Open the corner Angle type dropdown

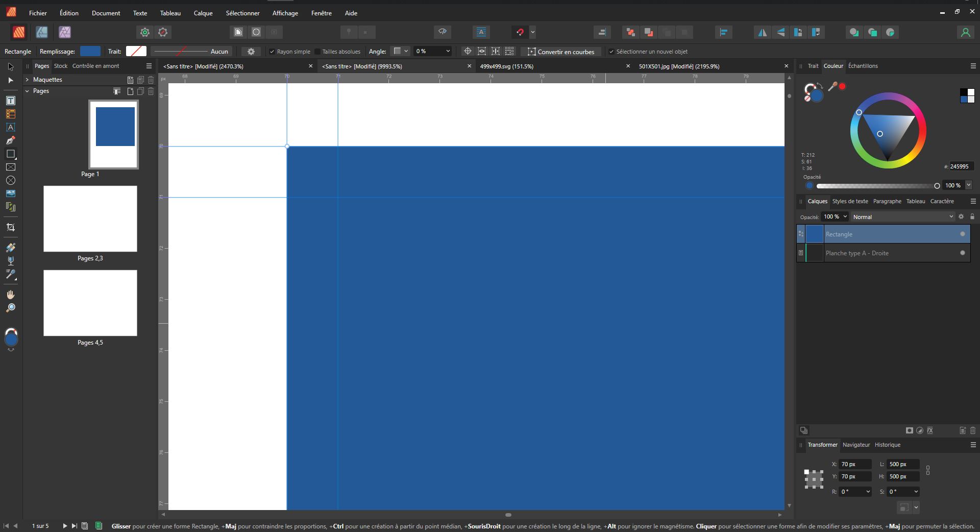click(400, 51)
